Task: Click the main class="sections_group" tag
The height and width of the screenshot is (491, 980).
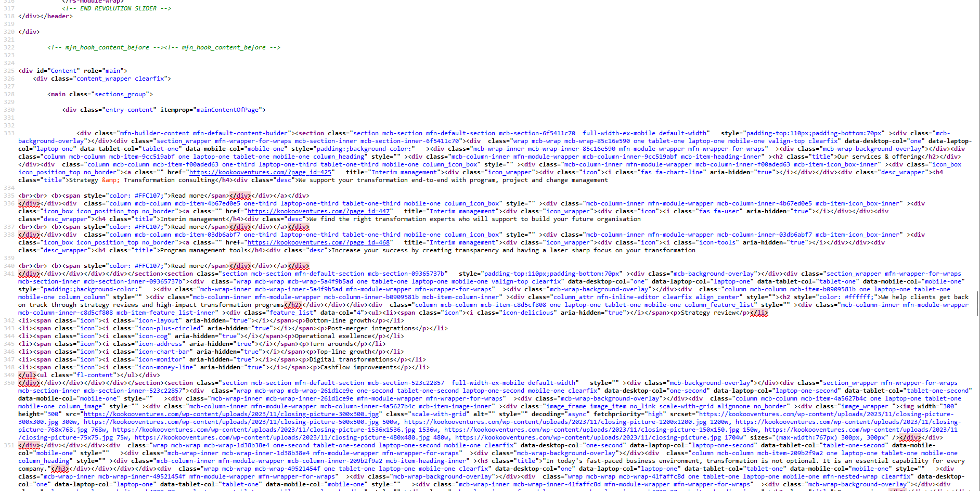Action: (100, 94)
